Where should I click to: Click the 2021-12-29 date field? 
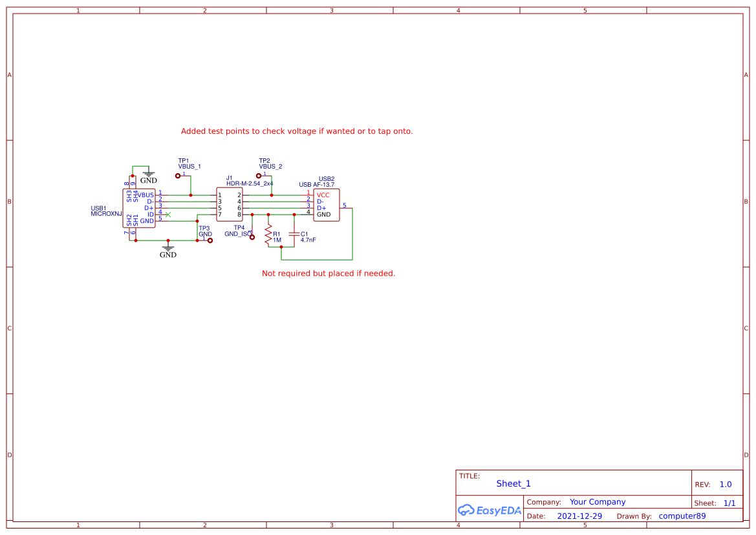(x=579, y=516)
